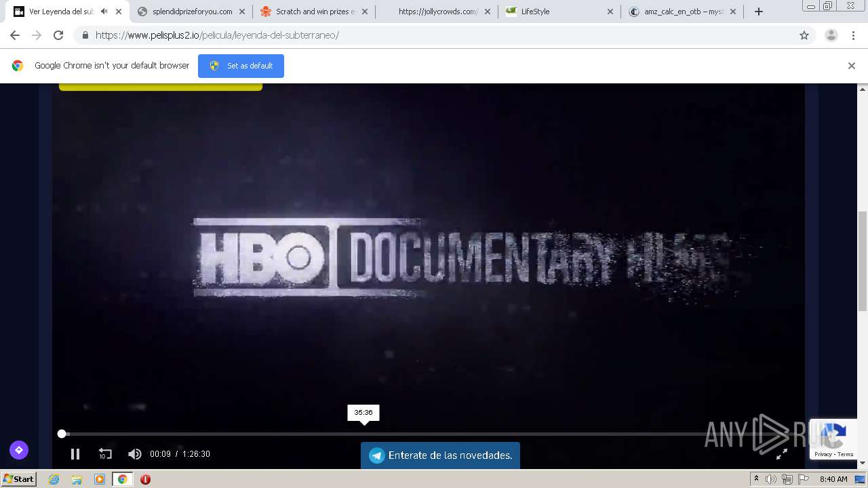Launch Internet Explorer from the taskbar

pyautogui.click(x=54, y=479)
